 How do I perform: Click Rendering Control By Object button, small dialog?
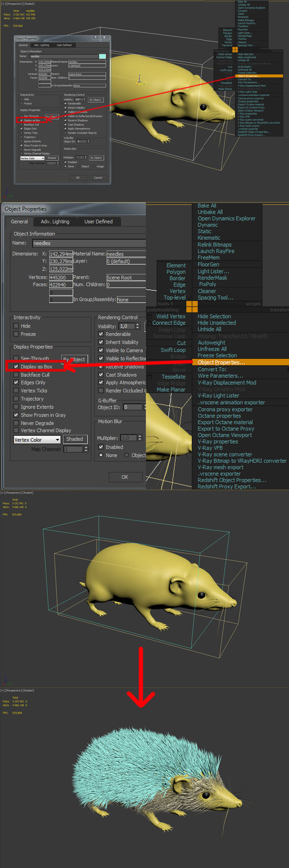(95, 99)
